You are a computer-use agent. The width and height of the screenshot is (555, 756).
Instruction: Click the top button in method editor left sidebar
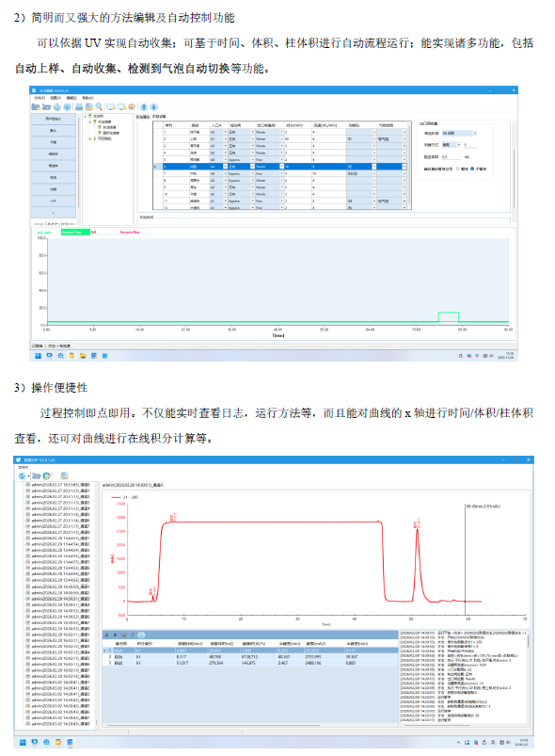coord(54,119)
